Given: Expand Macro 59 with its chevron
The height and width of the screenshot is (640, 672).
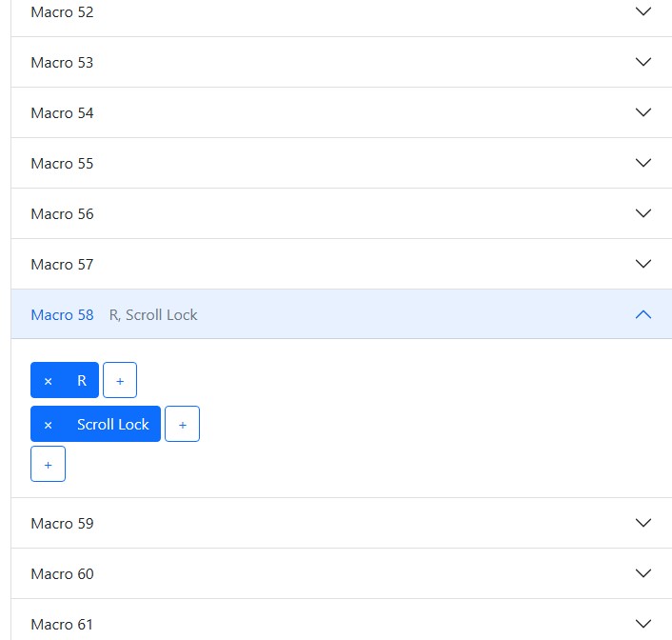Looking at the screenshot, I should 643,523.
